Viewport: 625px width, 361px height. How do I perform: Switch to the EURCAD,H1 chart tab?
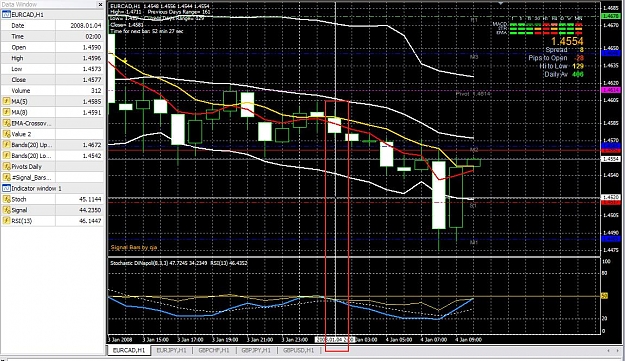point(129,350)
